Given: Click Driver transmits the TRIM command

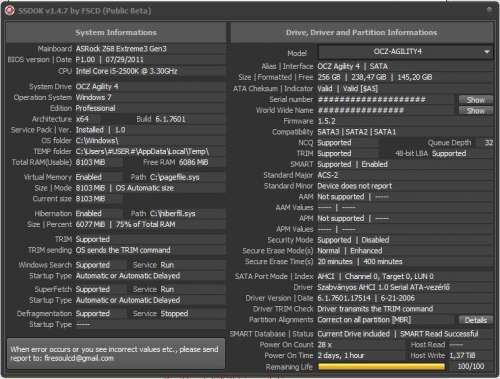Looking at the screenshot, I should (375, 309).
